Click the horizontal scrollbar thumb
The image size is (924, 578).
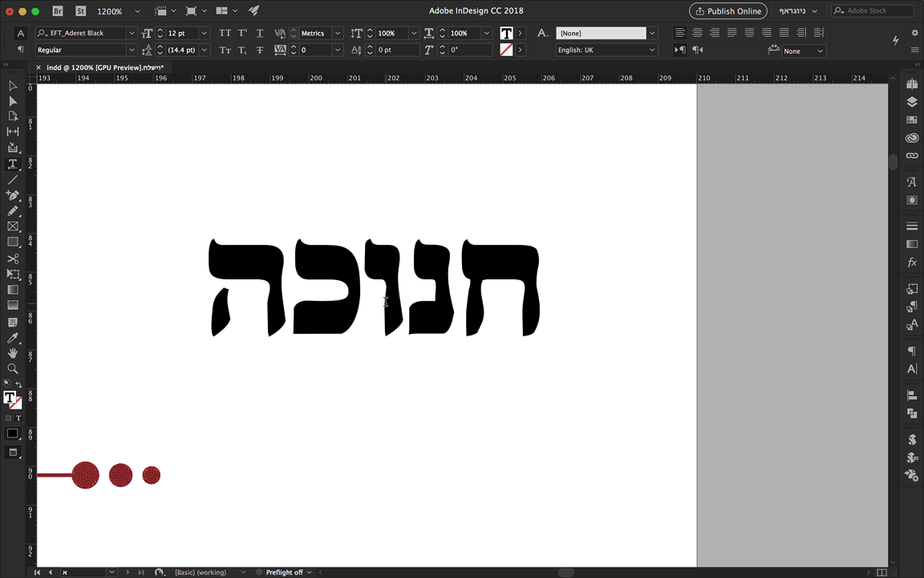(565, 572)
